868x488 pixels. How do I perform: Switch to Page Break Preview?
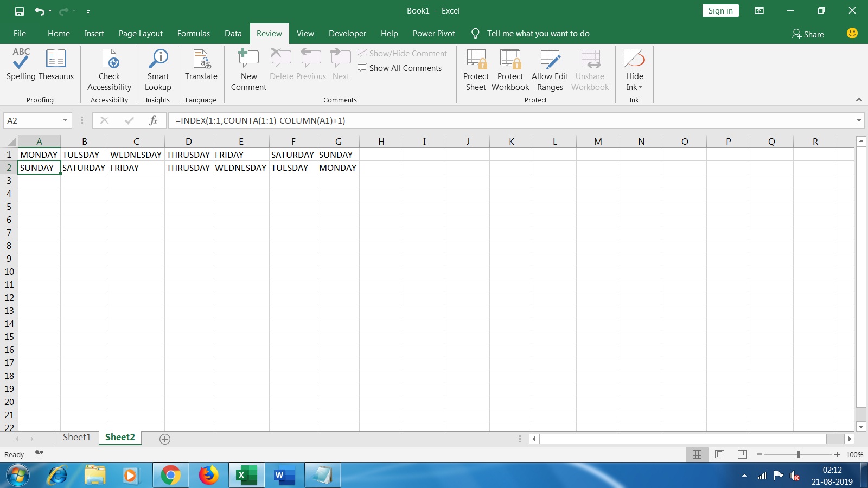(742, 454)
